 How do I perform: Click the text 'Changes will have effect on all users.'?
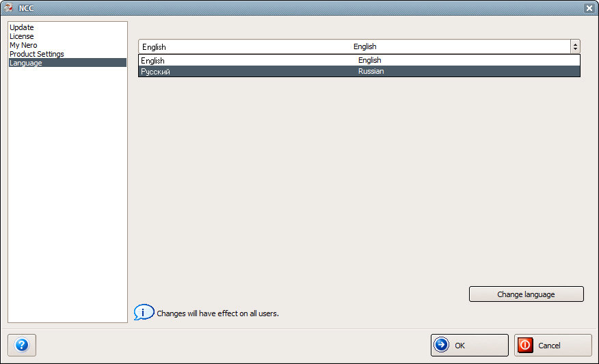tap(217, 313)
